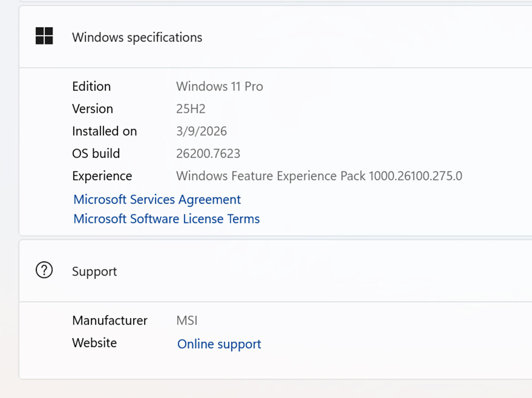Click the OS build number 26200.7623
The height and width of the screenshot is (398, 532).
coord(208,153)
